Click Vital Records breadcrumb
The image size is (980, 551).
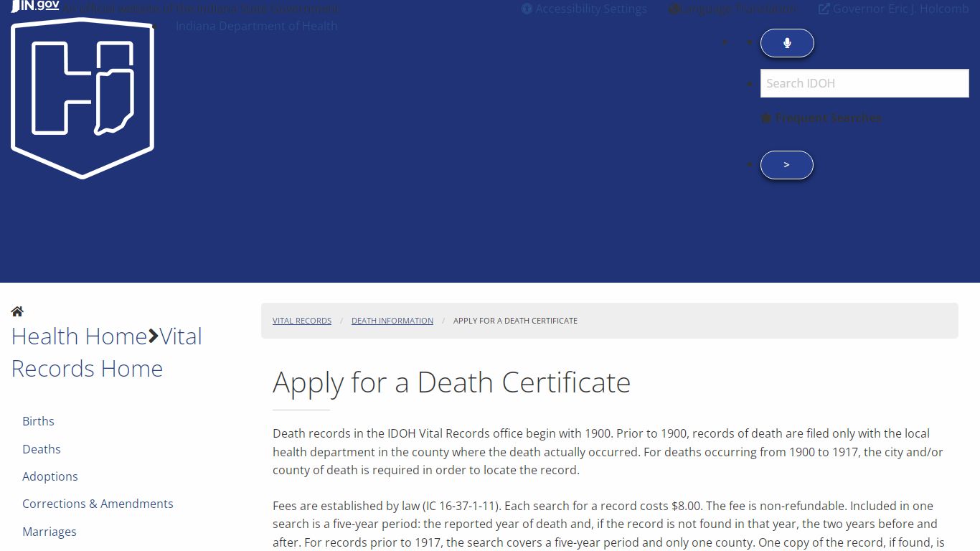tap(302, 321)
